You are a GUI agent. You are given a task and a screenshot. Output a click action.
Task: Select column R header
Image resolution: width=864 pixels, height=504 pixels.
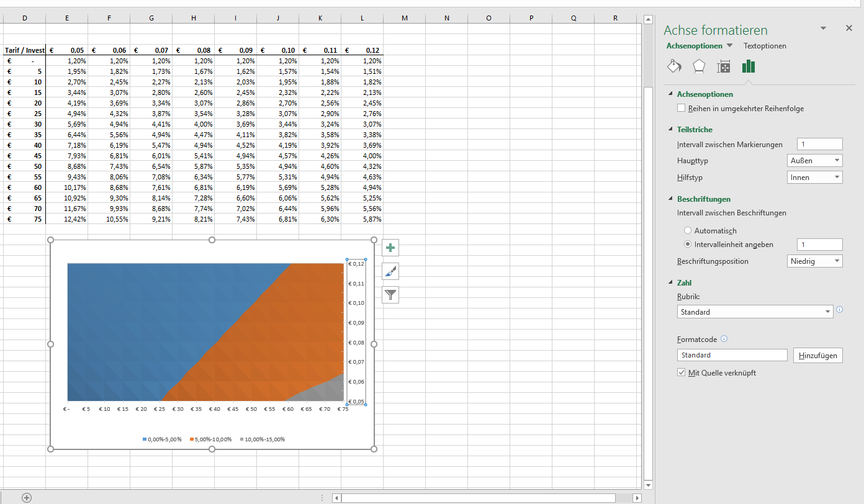616,18
